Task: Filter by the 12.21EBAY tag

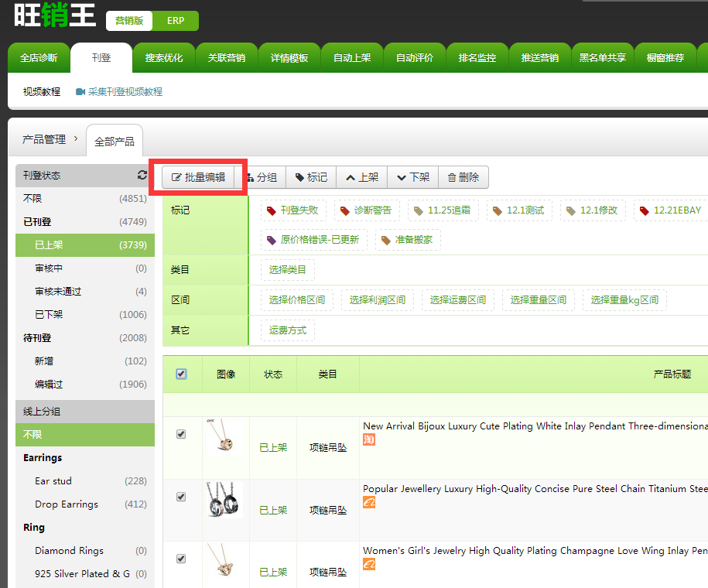Action: (672, 210)
